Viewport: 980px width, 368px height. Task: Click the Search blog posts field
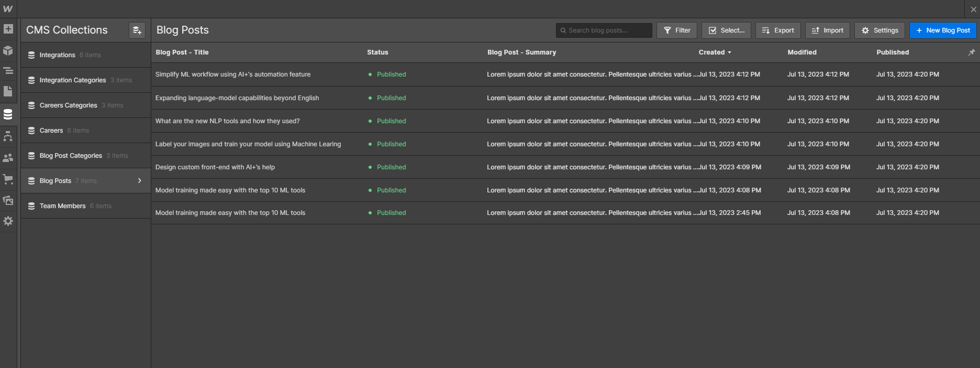click(604, 30)
